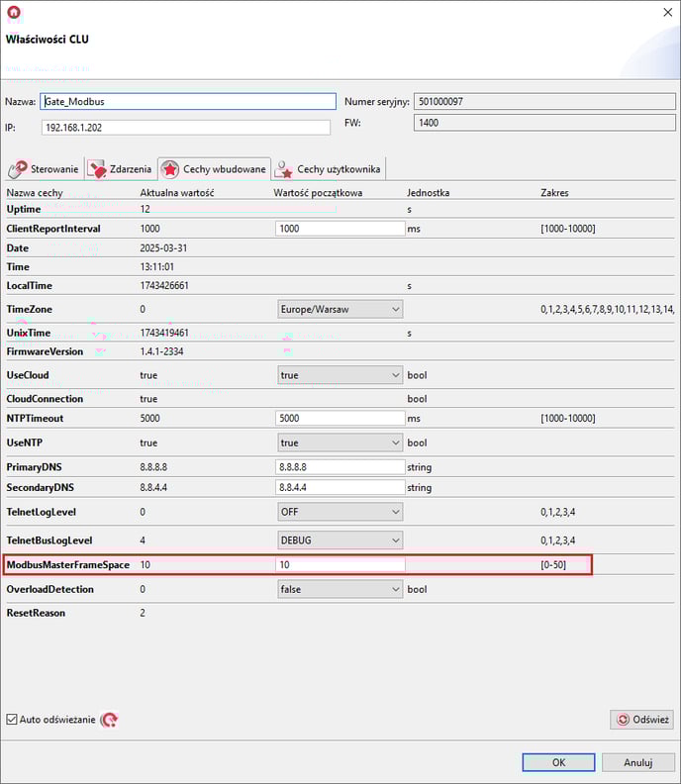681x784 pixels.
Task: Click the UnixTime value 1743419461
Action: [x=164, y=333]
